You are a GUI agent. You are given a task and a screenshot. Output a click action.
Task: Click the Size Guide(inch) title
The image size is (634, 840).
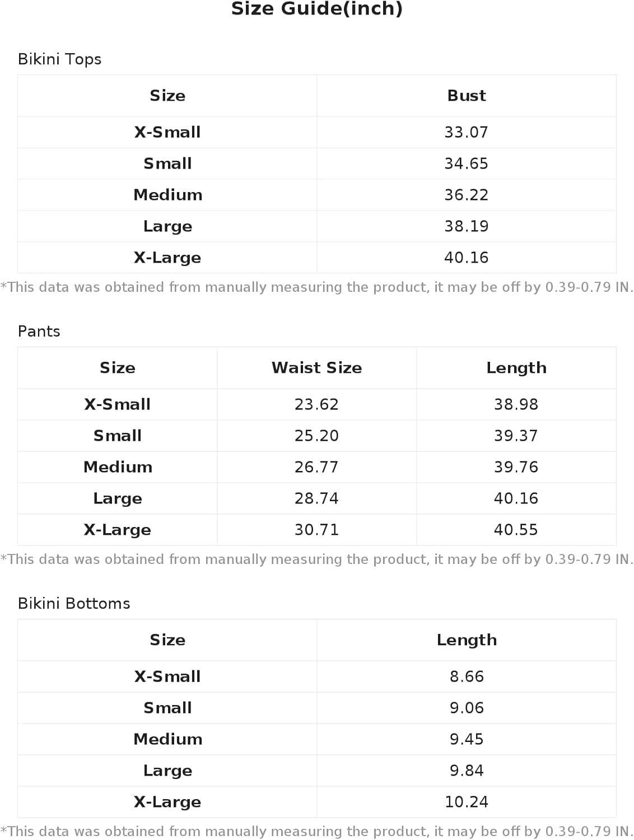316,9
